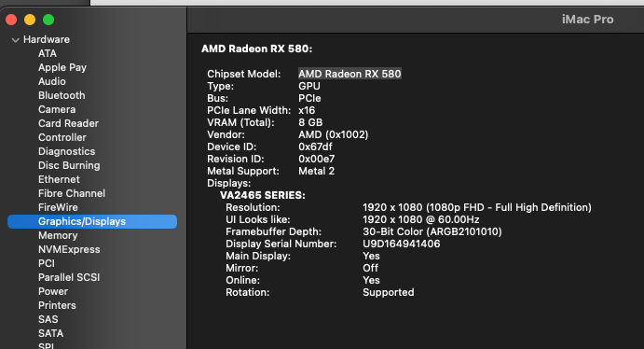This screenshot has height=349, width=644.
Task: Click the serial number U9D164941406
Action: (402, 244)
